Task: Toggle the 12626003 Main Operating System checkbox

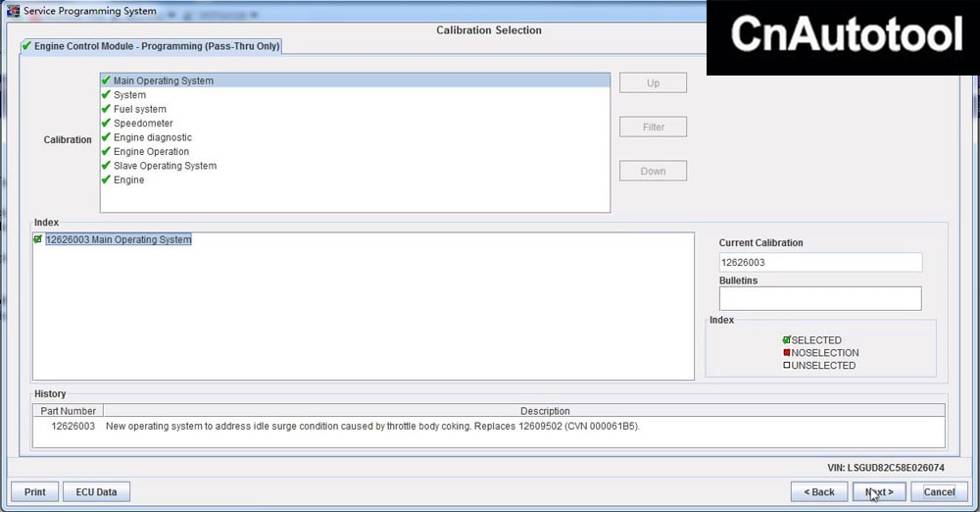Action: [38, 239]
